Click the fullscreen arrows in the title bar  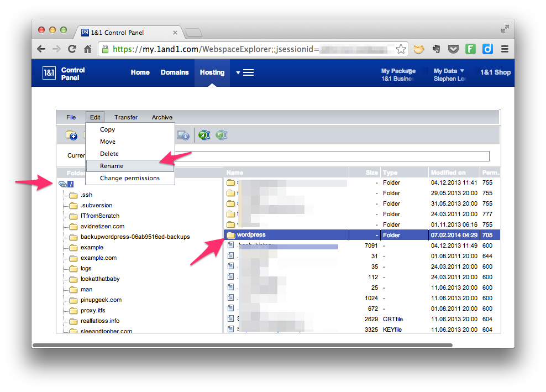pyautogui.click(x=505, y=29)
